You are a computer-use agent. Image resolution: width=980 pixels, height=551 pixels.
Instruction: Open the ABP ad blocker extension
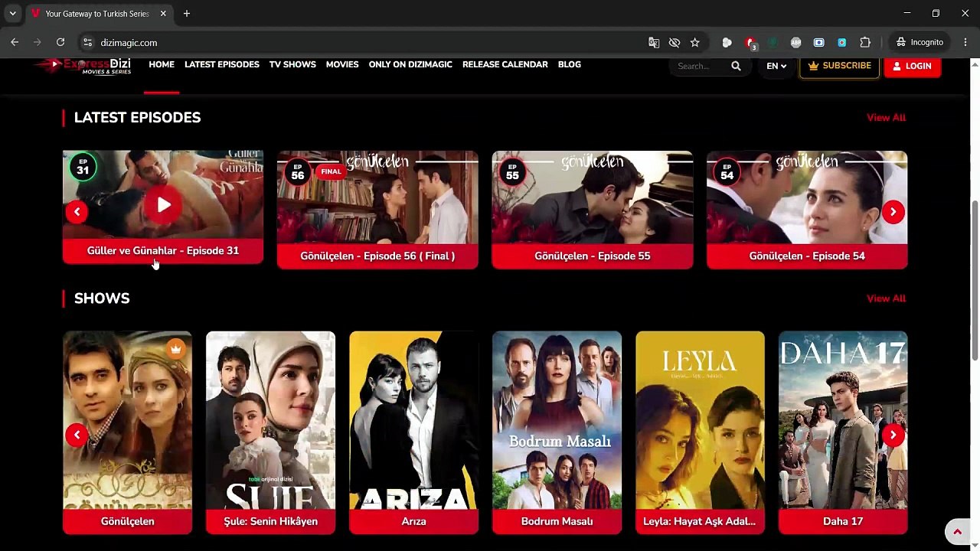pos(796,43)
